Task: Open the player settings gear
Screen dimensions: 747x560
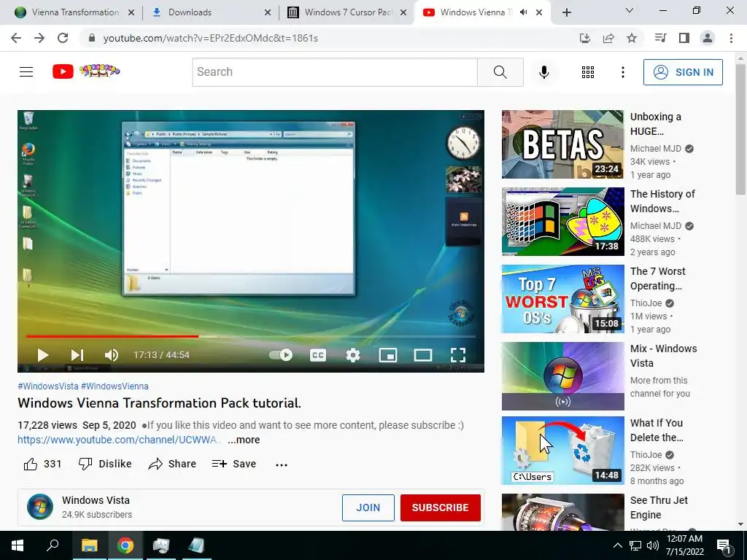Action: pos(353,355)
